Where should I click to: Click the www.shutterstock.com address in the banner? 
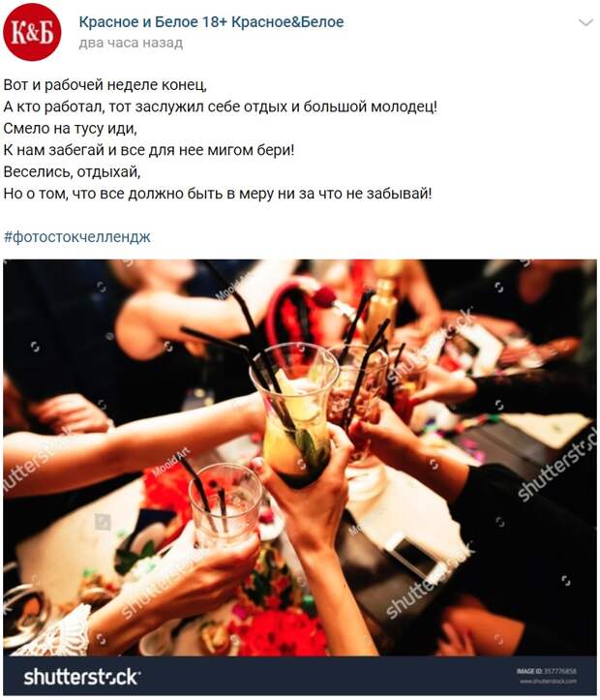[x=548, y=681]
